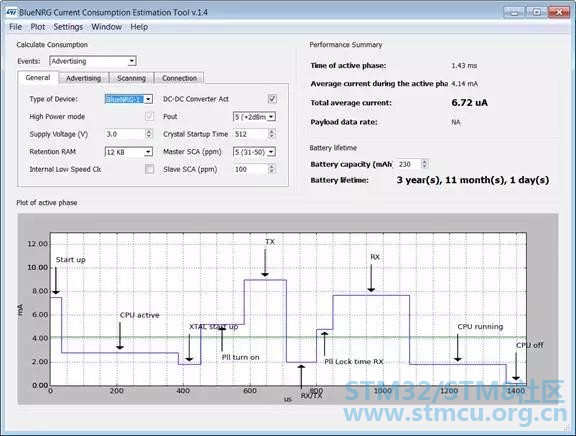576x436 pixels.
Task: Adjust the Slave SCA stepper arrows
Action: [271, 169]
